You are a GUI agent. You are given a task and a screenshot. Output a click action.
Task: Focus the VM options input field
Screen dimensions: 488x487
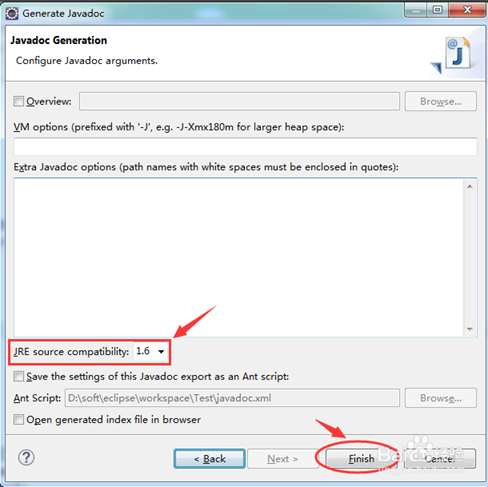[x=245, y=147]
